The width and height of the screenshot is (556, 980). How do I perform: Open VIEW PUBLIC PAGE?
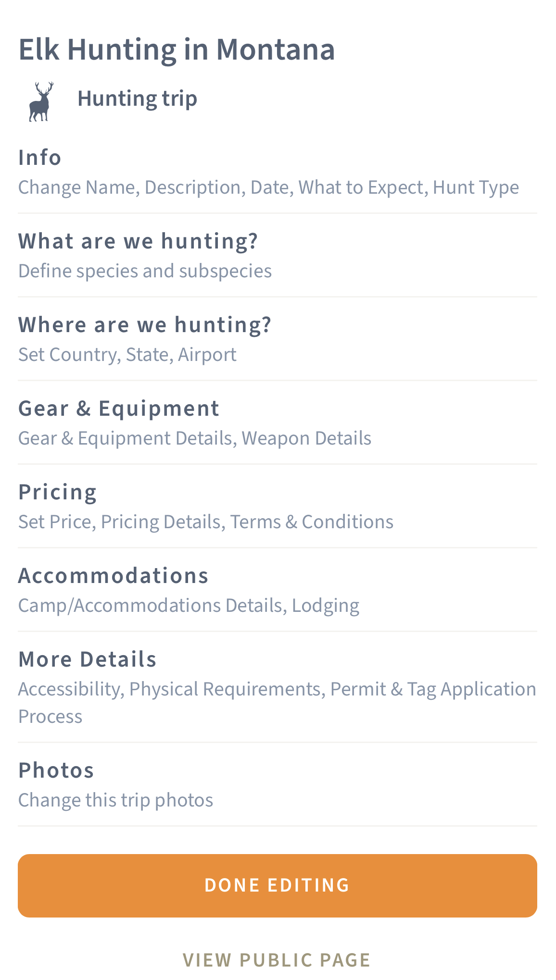pyautogui.click(x=277, y=960)
